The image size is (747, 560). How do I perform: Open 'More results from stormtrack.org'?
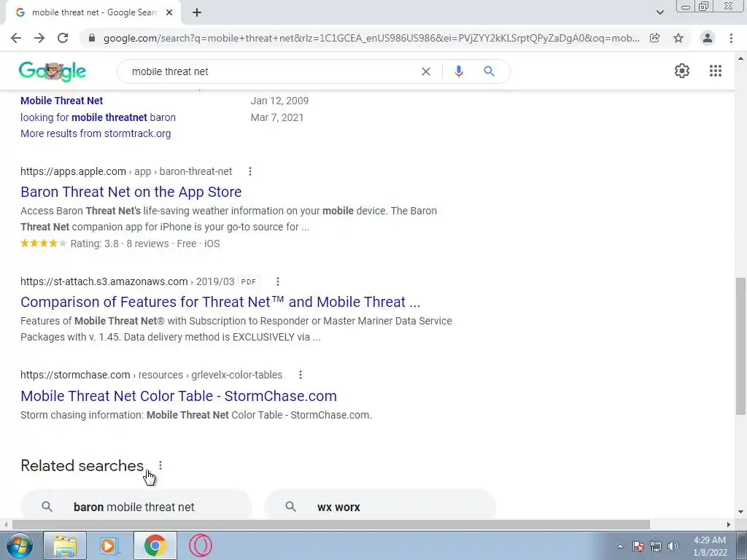point(96,133)
